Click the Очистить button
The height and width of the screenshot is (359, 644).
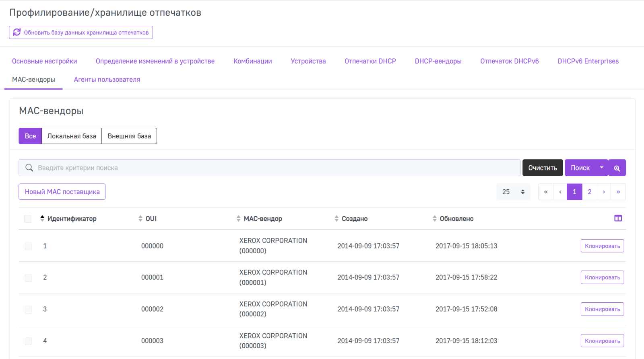(542, 168)
